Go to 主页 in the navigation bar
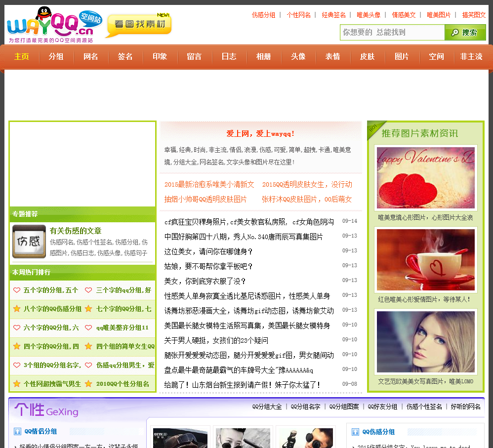493x448 pixels. (x=22, y=57)
